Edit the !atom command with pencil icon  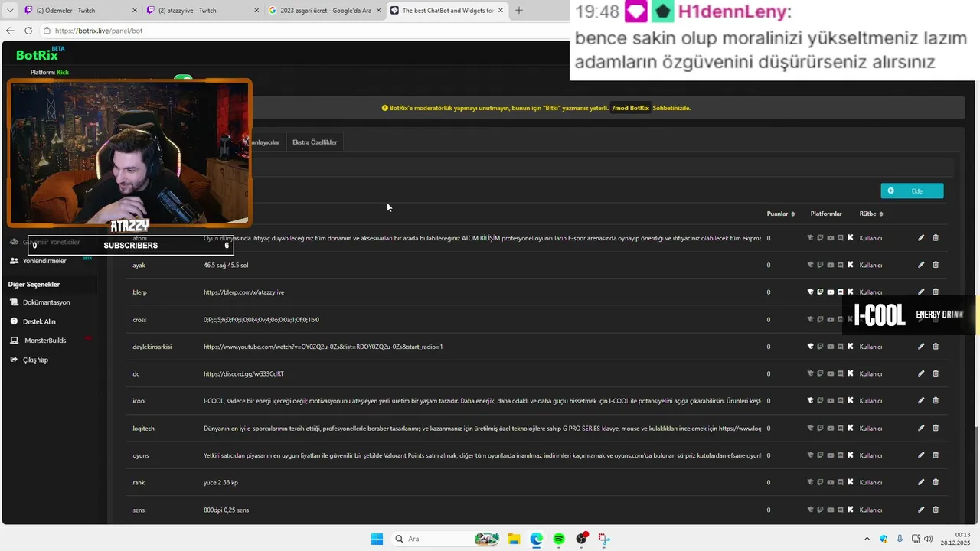tap(921, 238)
